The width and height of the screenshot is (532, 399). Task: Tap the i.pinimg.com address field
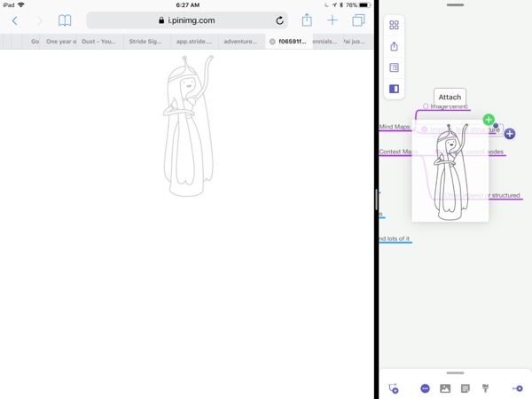pos(187,20)
